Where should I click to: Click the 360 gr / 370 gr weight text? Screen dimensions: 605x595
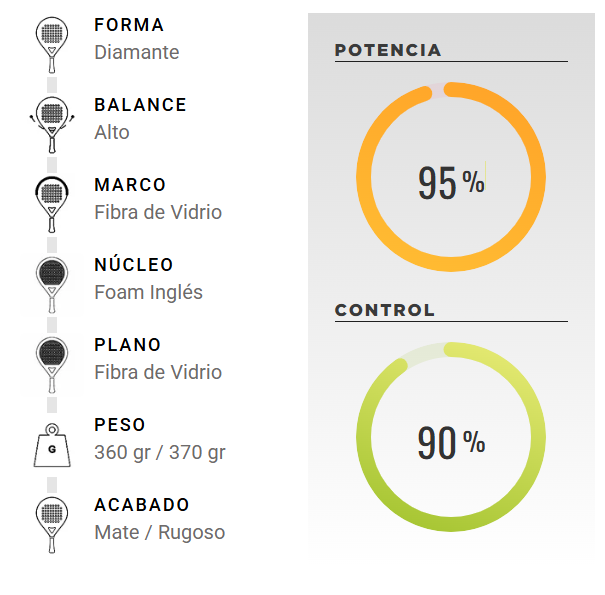coord(160,452)
